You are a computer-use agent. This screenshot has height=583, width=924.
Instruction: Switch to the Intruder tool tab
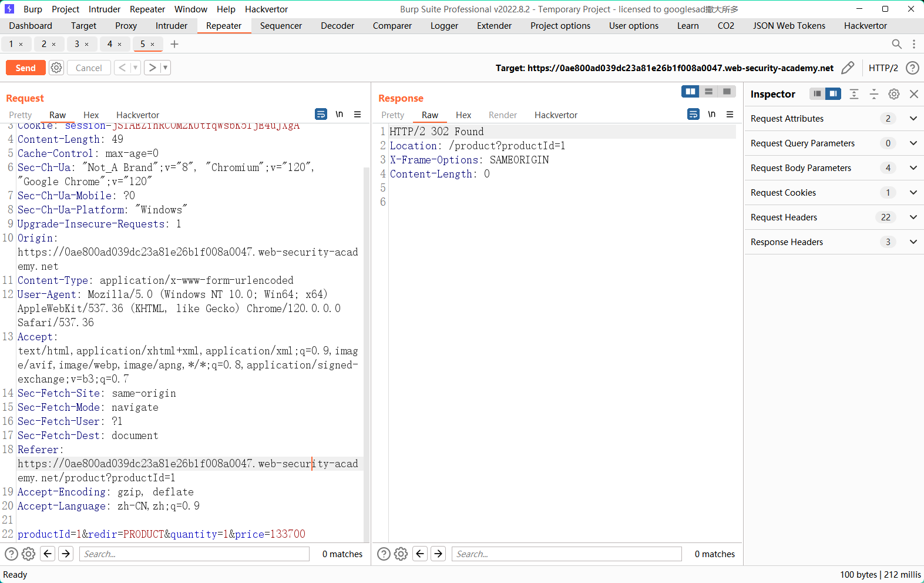click(172, 26)
